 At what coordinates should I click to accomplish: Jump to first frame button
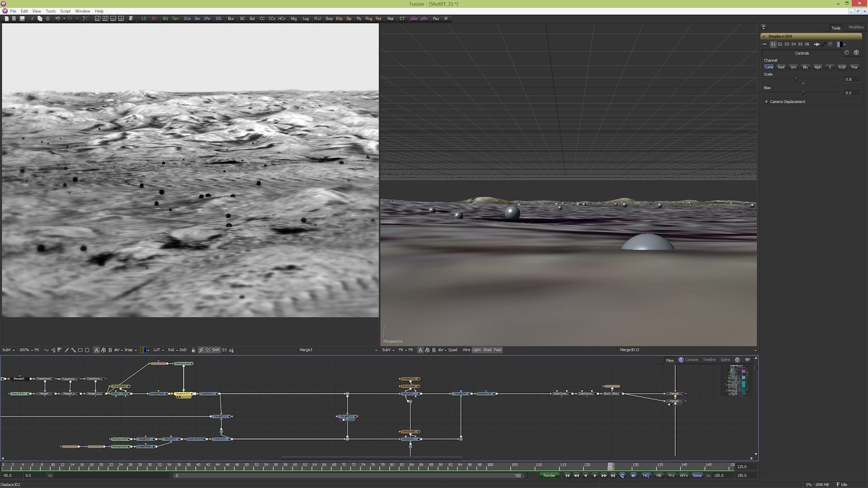567,475
